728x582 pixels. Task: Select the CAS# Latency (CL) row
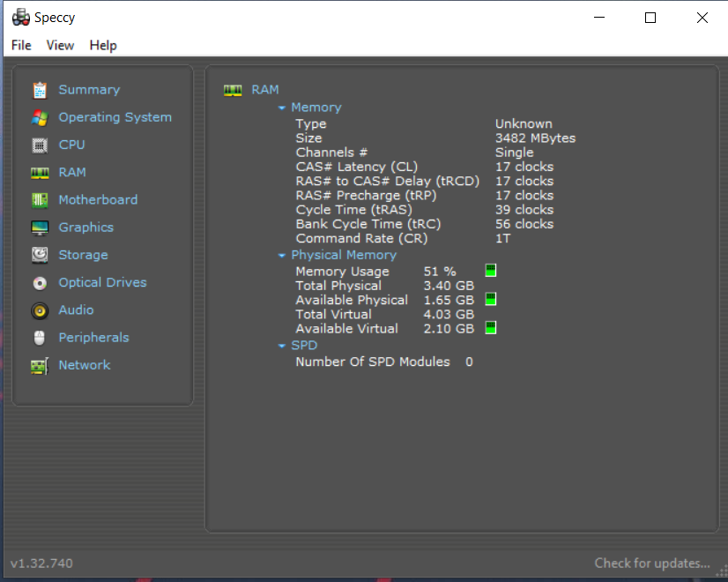(x=424, y=167)
